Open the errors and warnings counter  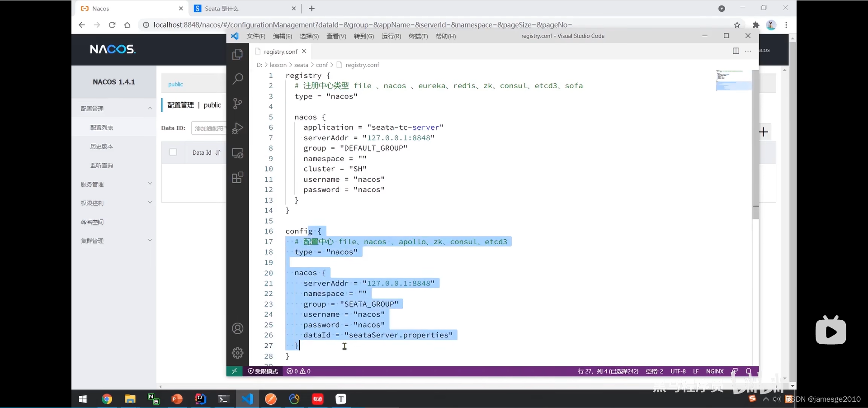pos(298,371)
